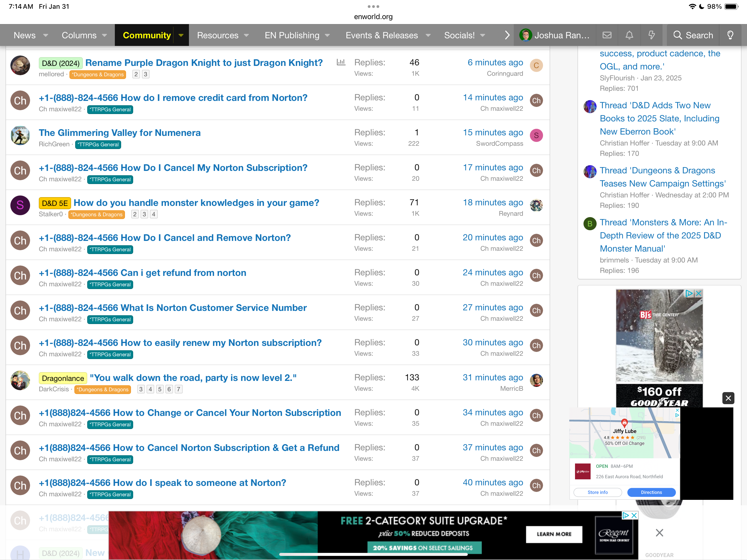Image resolution: width=747 pixels, height=560 pixels.
Task: Expand the News menu dropdown arrow
Action: 46,35
